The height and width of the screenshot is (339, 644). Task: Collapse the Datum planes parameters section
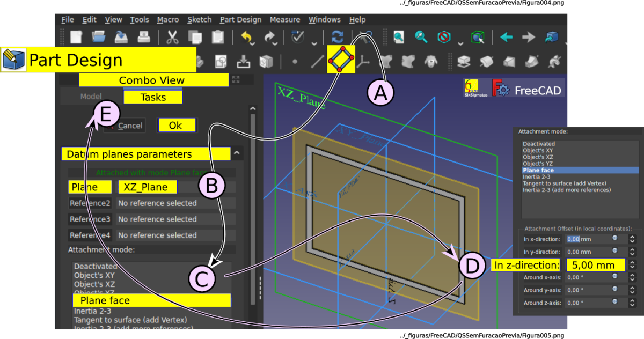click(x=237, y=154)
